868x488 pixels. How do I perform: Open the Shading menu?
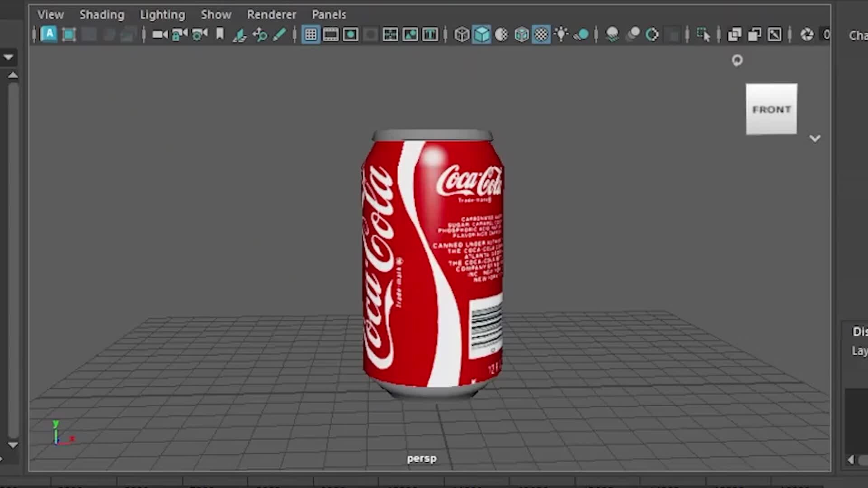(x=102, y=14)
